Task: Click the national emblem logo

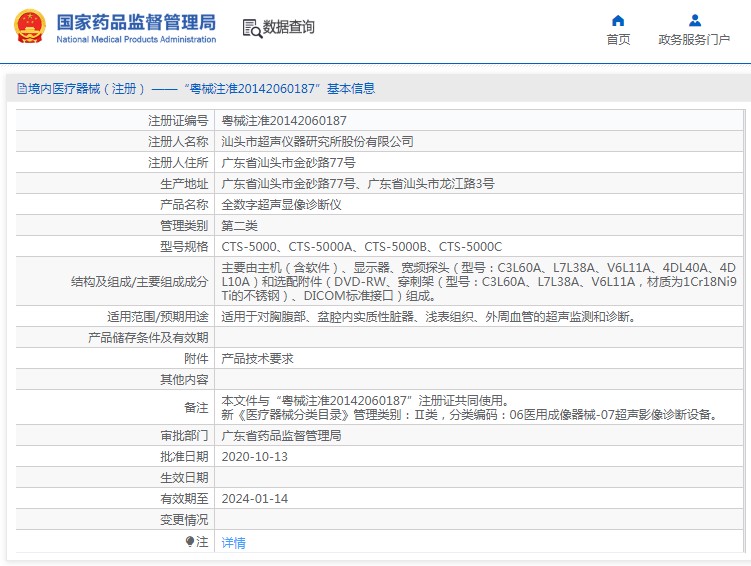Action: coord(29,27)
